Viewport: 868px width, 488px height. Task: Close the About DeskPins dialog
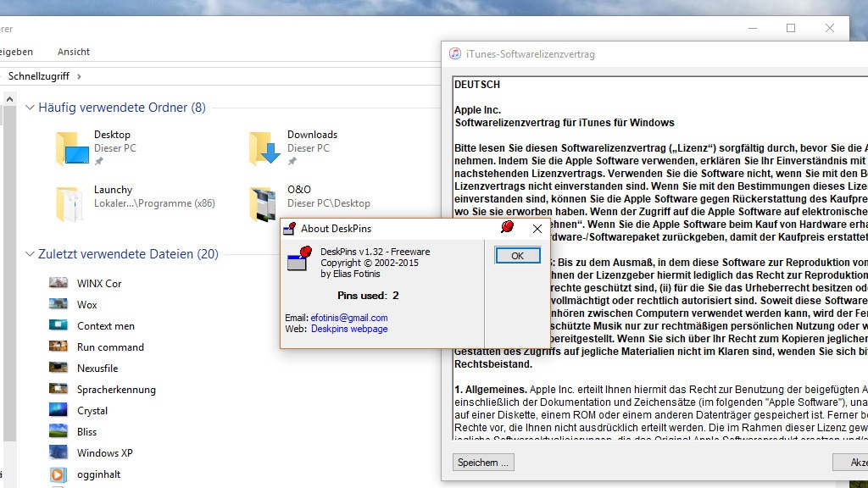click(x=537, y=229)
